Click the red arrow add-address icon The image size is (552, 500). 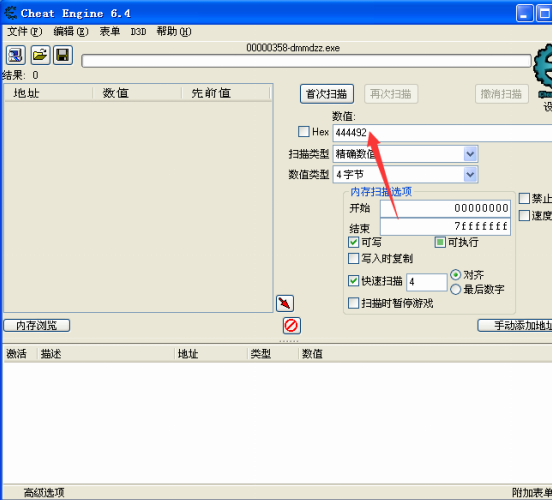[x=285, y=303]
